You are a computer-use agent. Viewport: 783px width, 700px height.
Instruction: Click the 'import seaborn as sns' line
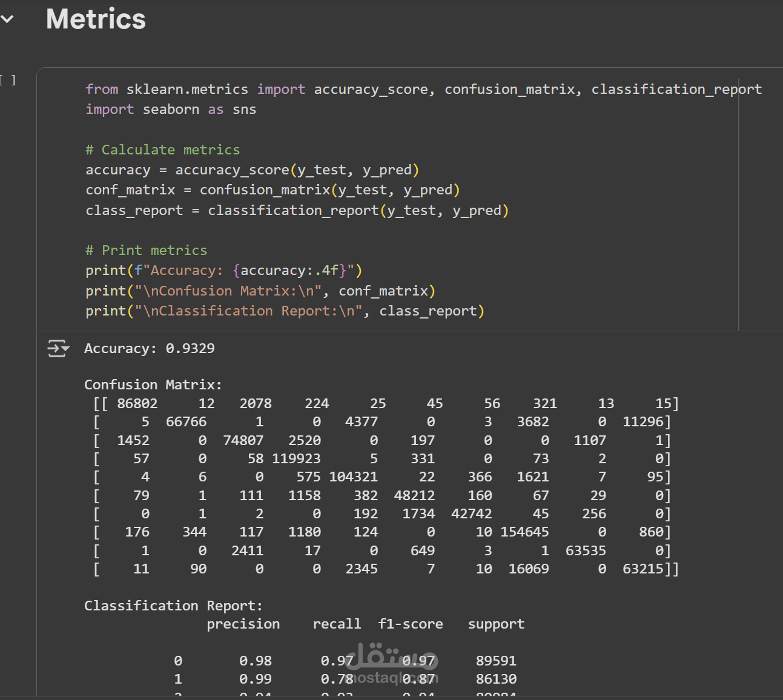[x=171, y=110]
